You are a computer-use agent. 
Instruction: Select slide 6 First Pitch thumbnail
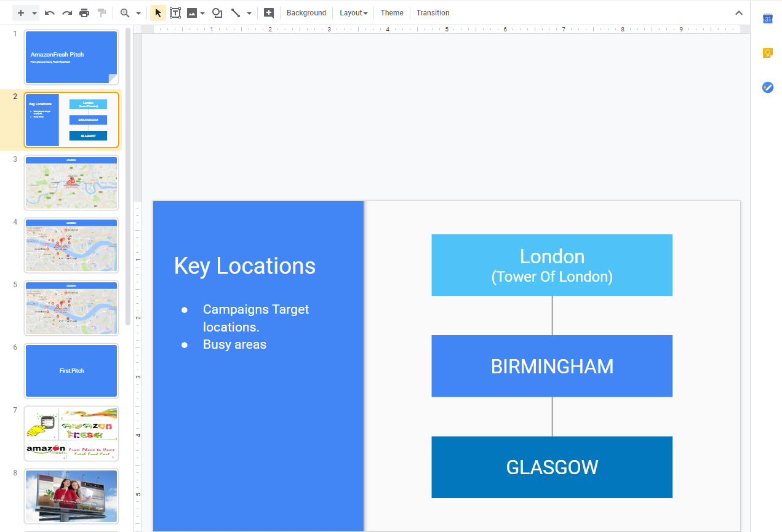[x=71, y=371]
